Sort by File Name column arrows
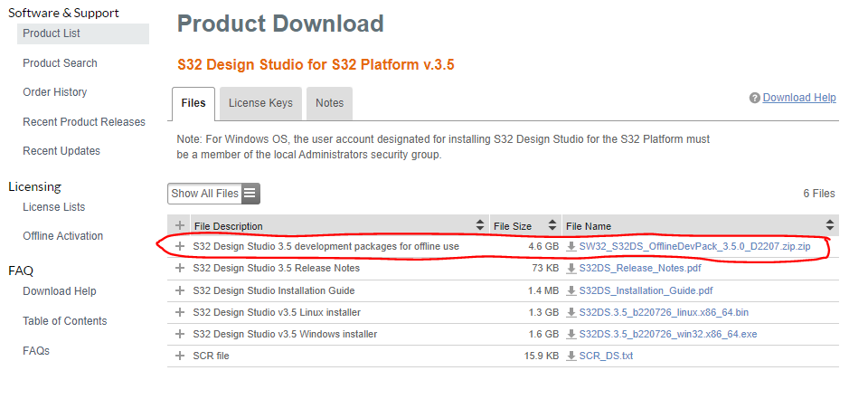868x399 pixels. 829,225
